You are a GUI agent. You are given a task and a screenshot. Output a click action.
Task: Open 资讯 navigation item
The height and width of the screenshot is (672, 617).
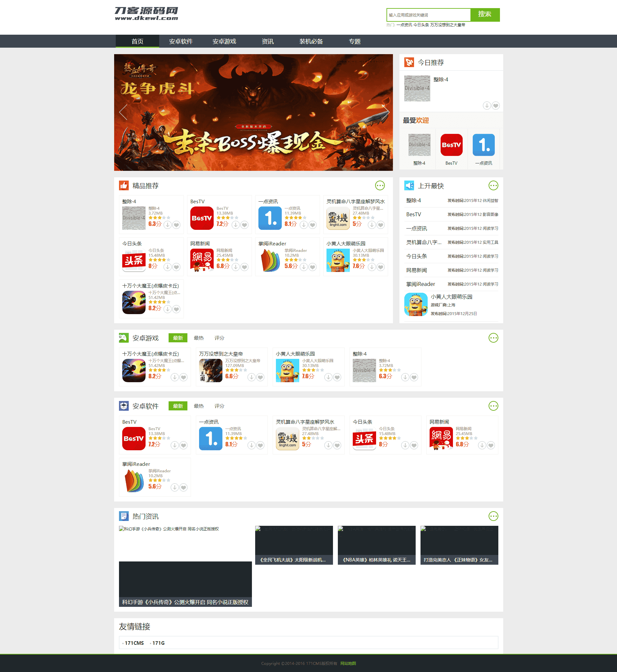(268, 41)
